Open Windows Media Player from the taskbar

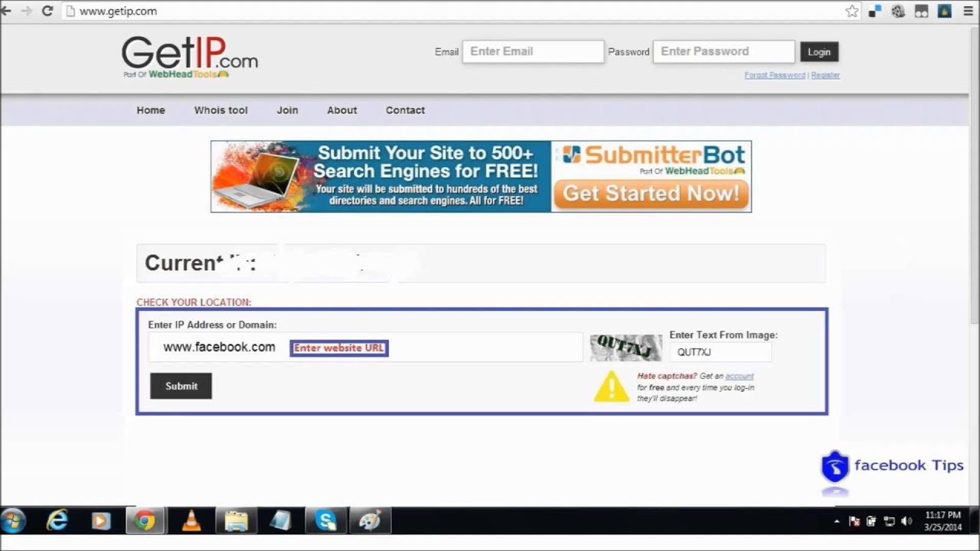[100, 521]
